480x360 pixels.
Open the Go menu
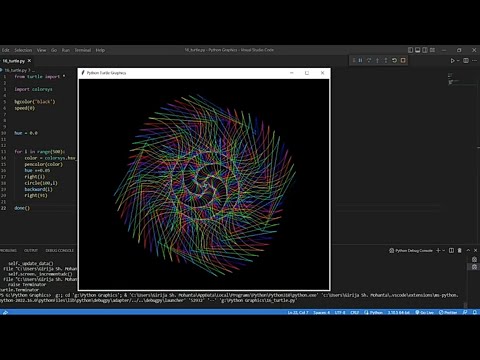click(x=54, y=50)
